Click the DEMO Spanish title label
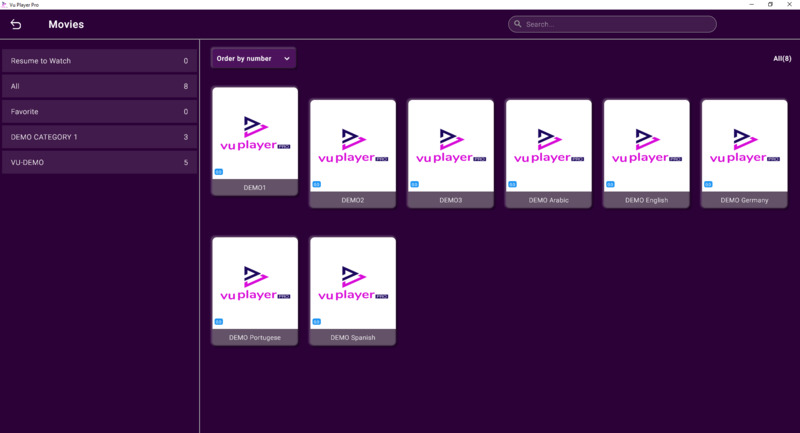 pos(353,338)
